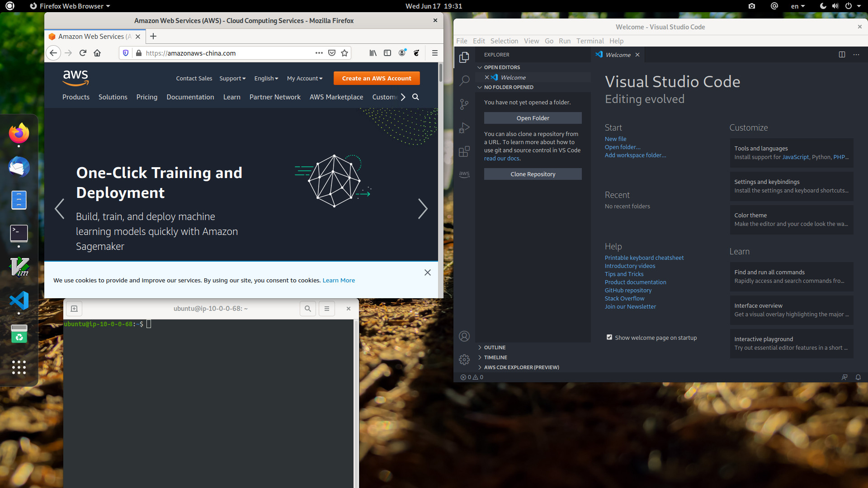Expand the AWS CDK Explorer section
Image resolution: width=868 pixels, height=488 pixels.
click(521, 367)
